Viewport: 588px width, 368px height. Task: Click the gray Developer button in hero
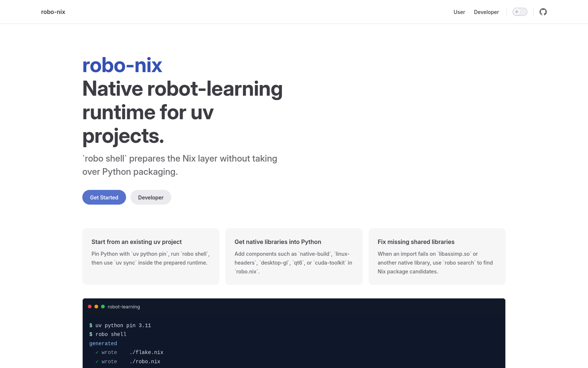[x=151, y=197]
